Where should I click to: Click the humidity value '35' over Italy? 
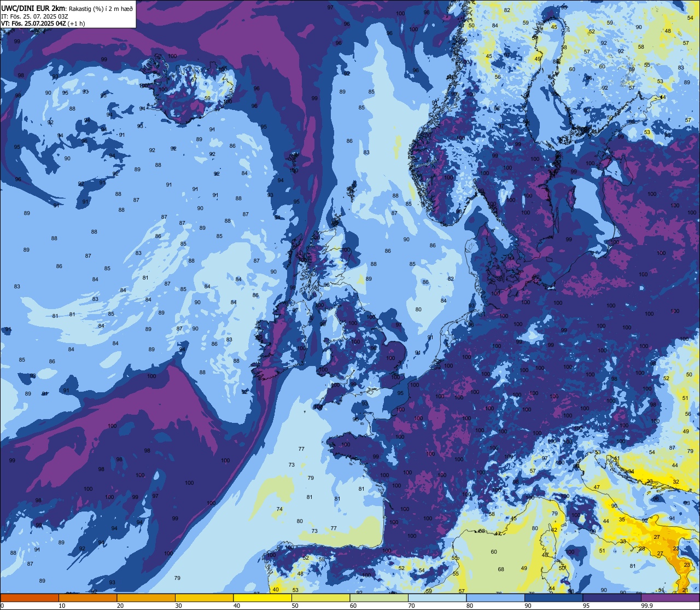tap(622, 520)
